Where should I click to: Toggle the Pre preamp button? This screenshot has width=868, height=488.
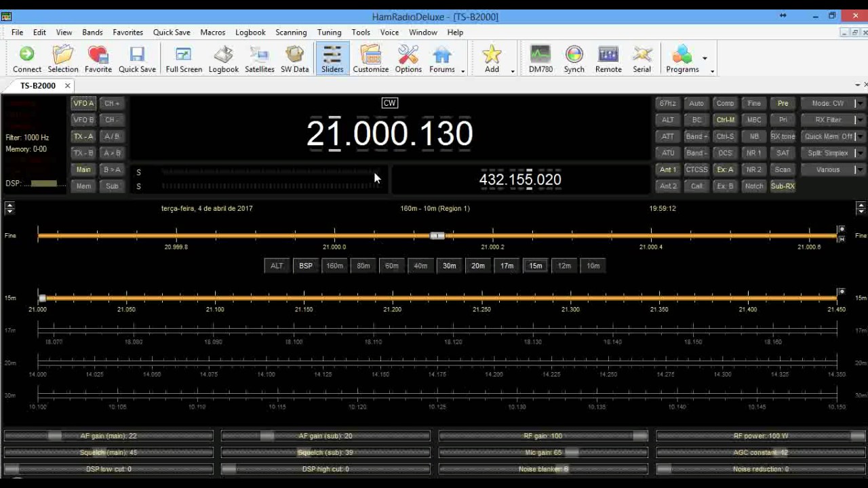pos(783,103)
